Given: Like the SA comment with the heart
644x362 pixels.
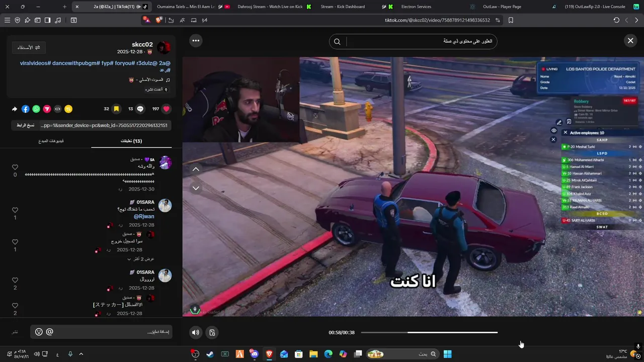Looking at the screenshot, I should point(15,167).
